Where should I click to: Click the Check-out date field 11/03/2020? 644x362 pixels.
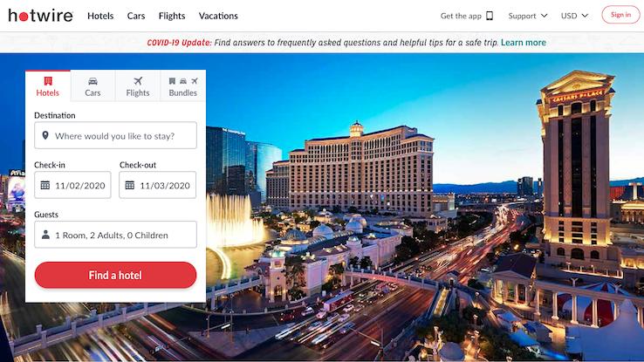158,185
